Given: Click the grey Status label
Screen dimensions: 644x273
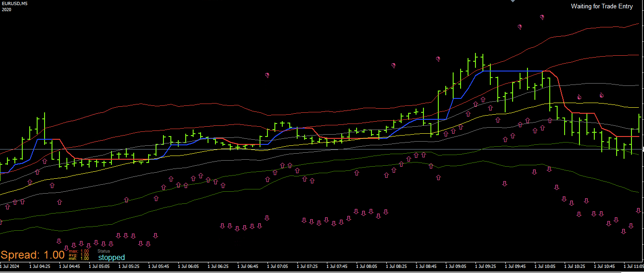Looking at the screenshot, I should [104, 251].
